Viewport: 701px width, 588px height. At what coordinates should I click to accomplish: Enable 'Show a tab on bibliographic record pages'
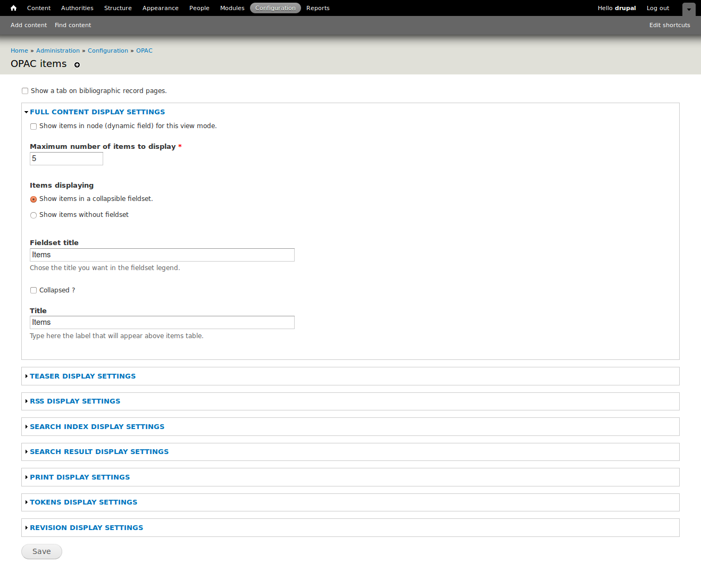[25, 91]
